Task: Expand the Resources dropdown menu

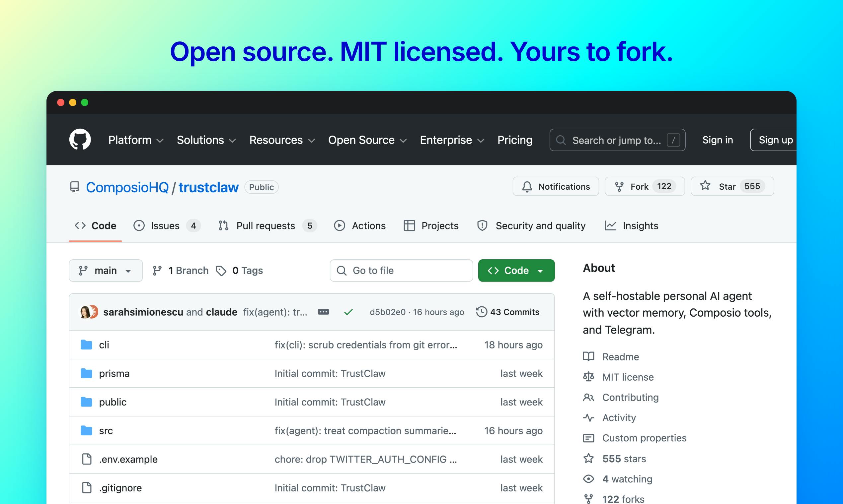Action: 282,140
